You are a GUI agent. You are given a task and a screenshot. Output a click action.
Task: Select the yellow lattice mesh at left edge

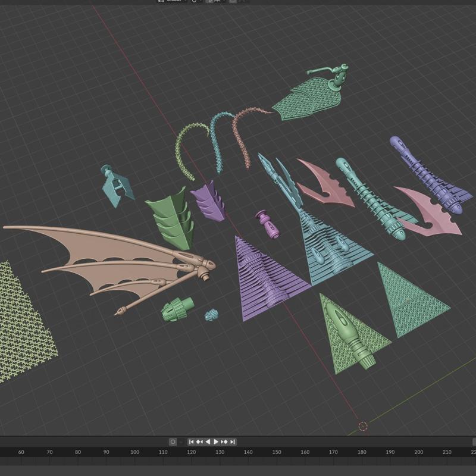(x=21, y=321)
